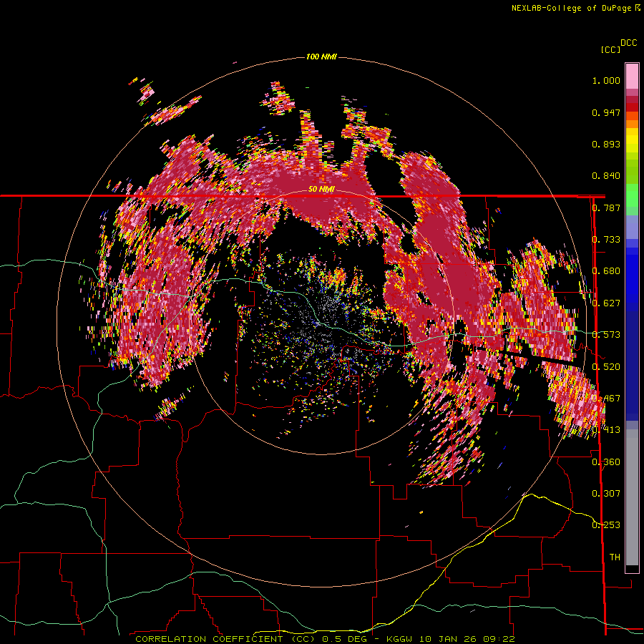The image size is (644, 644).
Task: Click the 0.573 legend value
Action: click(606, 335)
